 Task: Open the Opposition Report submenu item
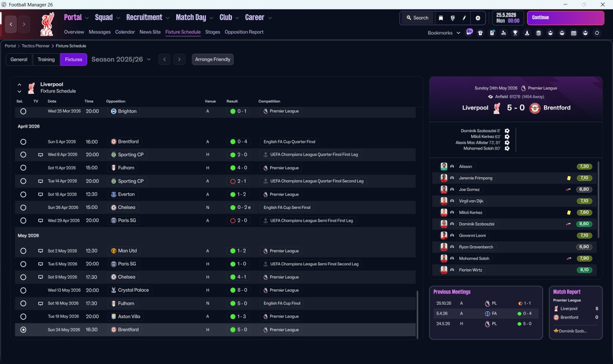pyautogui.click(x=244, y=32)
